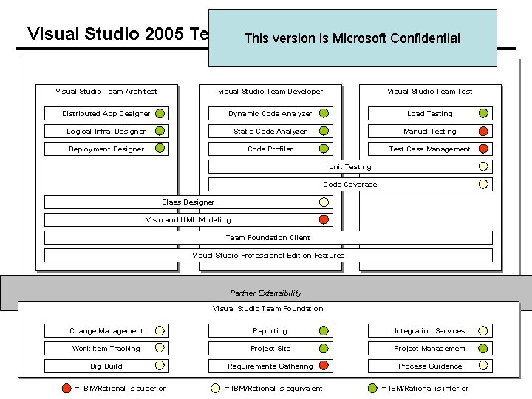
Task: Click the Visual Studio Team Architect heading
Action: click(x=106, y=92)
